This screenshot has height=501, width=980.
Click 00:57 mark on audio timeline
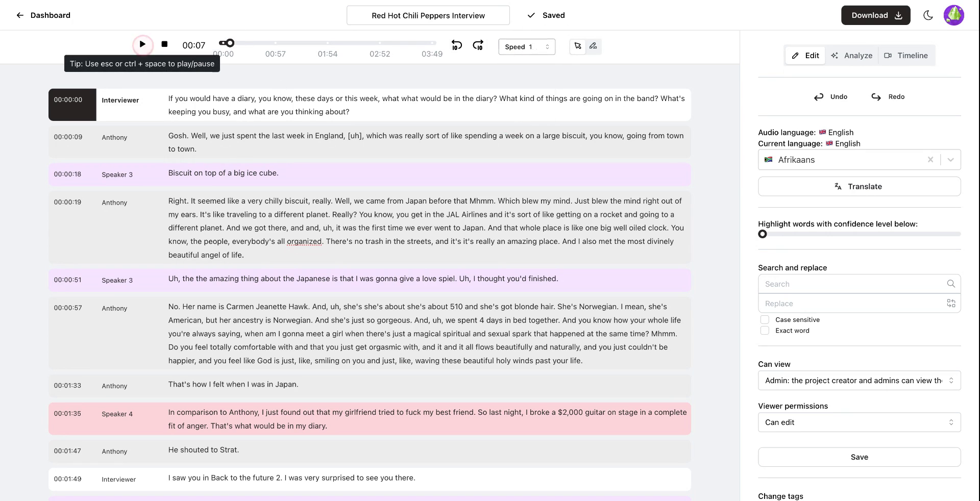click(x=275, y=54)
